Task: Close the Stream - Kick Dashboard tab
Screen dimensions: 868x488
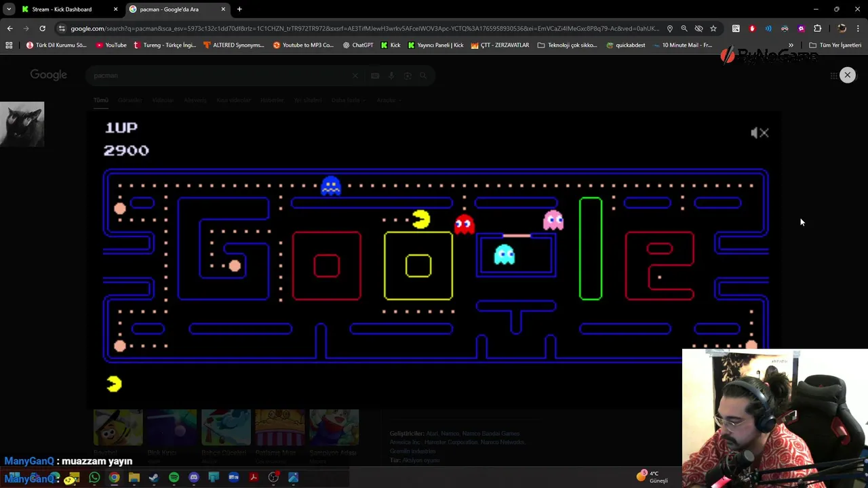Action: [x=115, y=9]
